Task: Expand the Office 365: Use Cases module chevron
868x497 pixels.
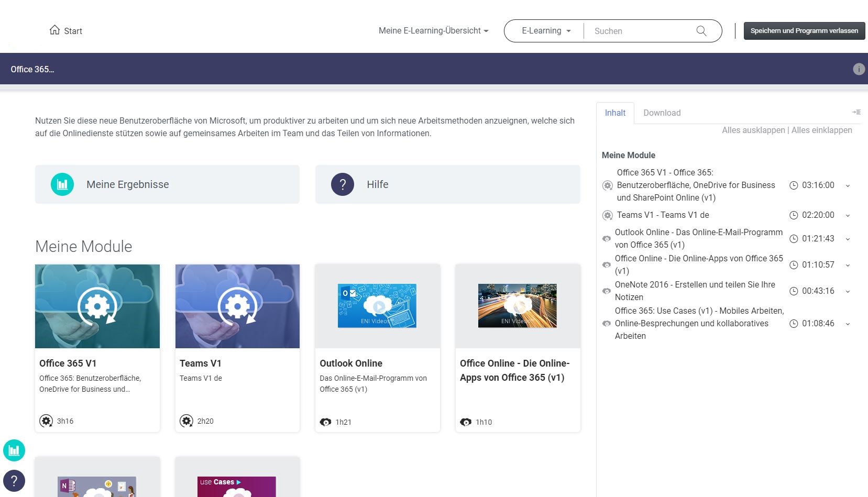Action: [848, 324]
